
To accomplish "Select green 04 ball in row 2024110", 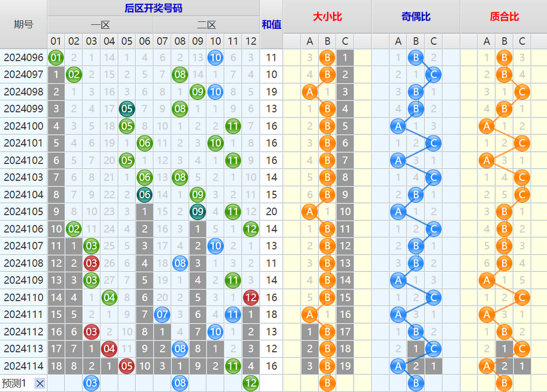I will click(109, 297).
